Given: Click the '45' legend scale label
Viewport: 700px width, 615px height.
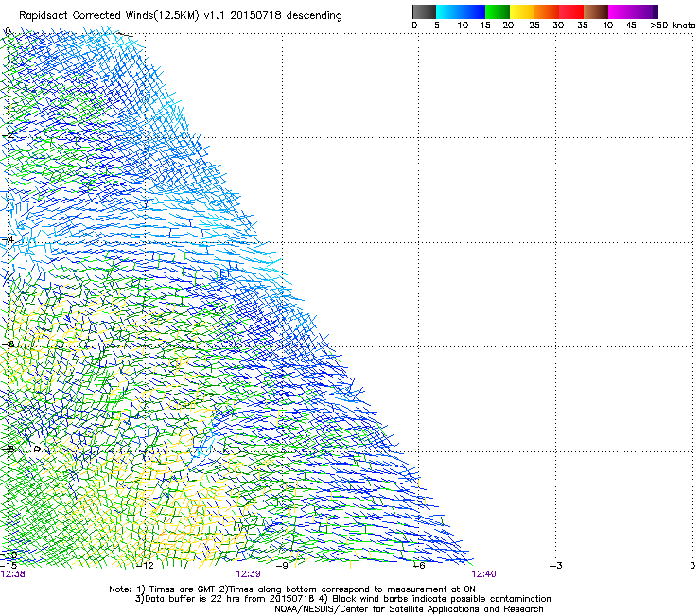Looking at the screenshot, I should click(631, 25).
